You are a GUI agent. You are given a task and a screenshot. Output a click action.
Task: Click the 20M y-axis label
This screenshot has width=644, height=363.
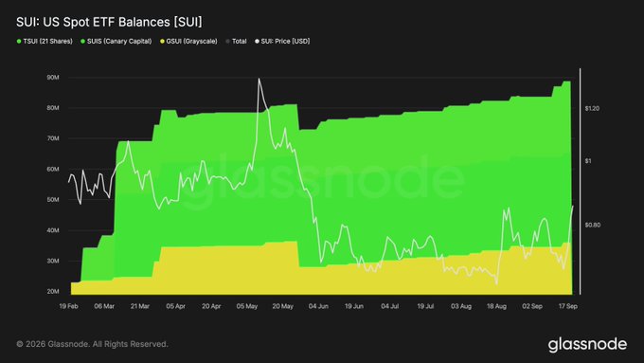53,291
